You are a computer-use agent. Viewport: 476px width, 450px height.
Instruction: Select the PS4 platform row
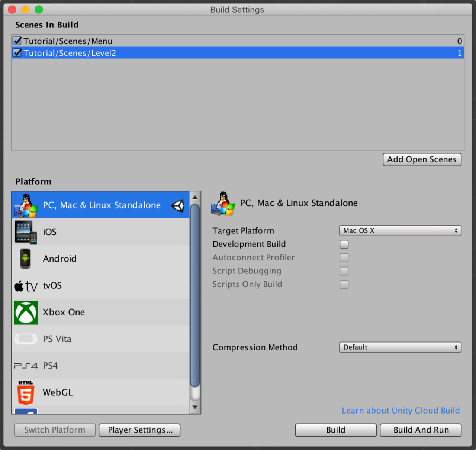[x=100, y=366]
